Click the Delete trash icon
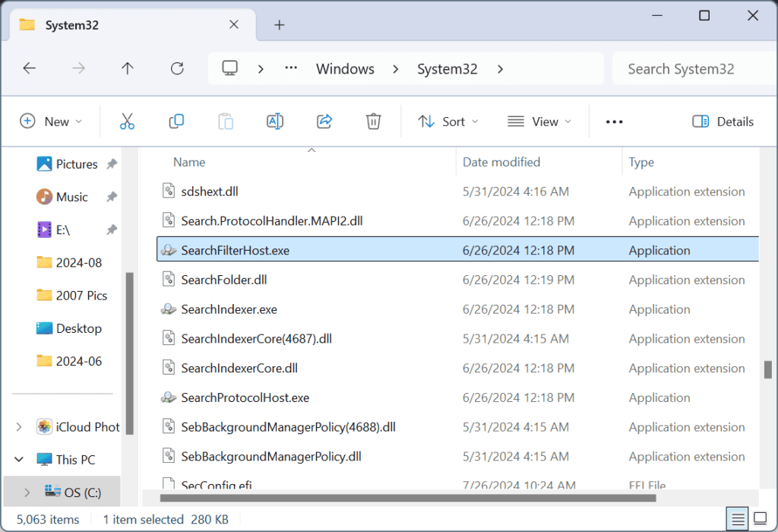The height and width of the screenshot is (532, 778). 373,122
